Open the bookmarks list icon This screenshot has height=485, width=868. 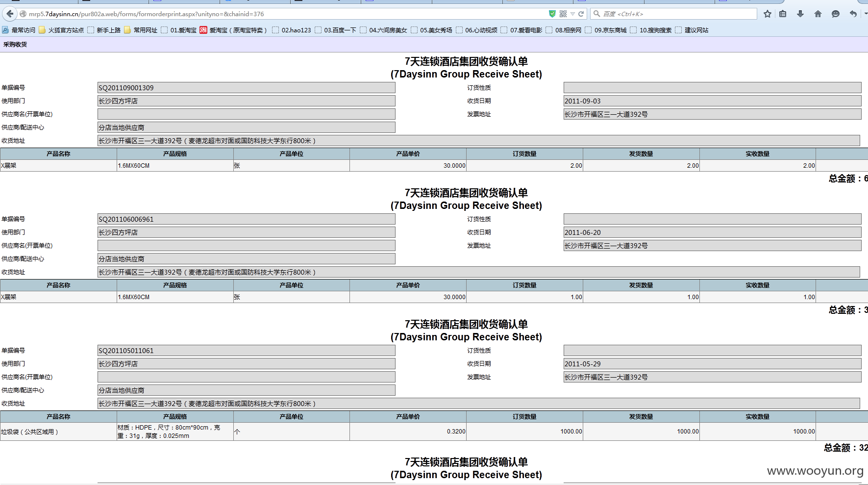coord(783,14)
